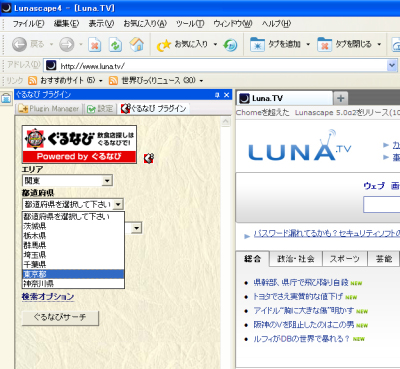Viewport: 400px width, 369px height.
Task: Click the Close Tab folder icon
Action: (x=324, y=45)
